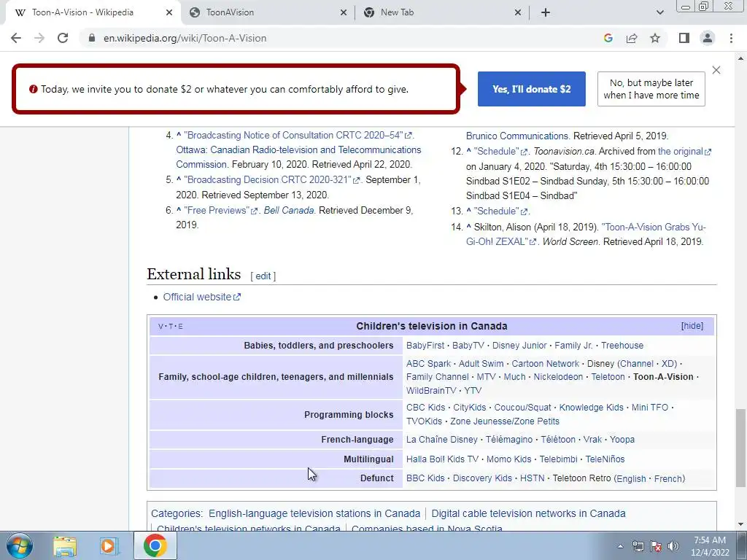The width and height of the screenshot is (747, 560).
Task: Click the page vertical scrollbar thumb
Action: coord(740,448)
